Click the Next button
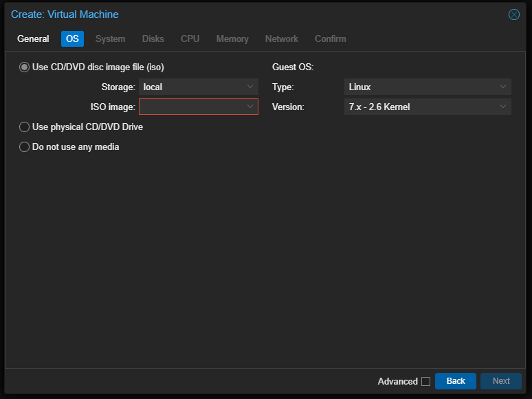The image size is (532, 399). [x=501, y=381]
